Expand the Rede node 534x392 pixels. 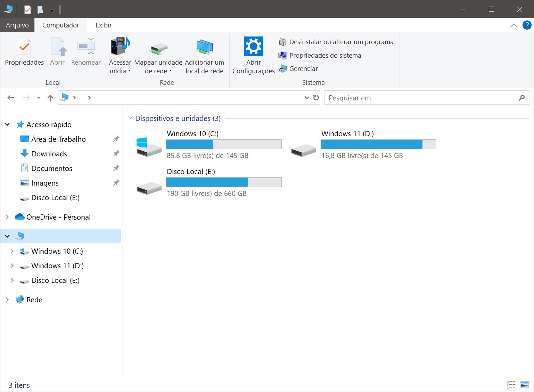point(7,300)
